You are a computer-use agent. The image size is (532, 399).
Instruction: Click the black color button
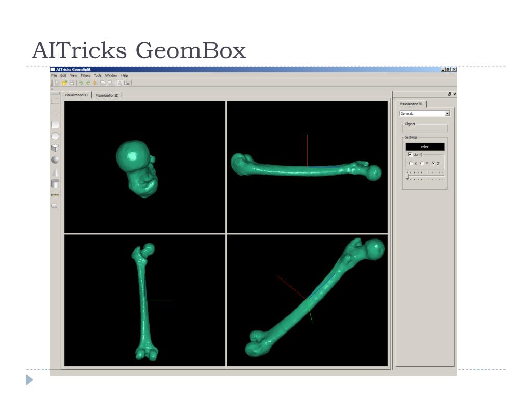pyautogui.click(x=425, y=147)
